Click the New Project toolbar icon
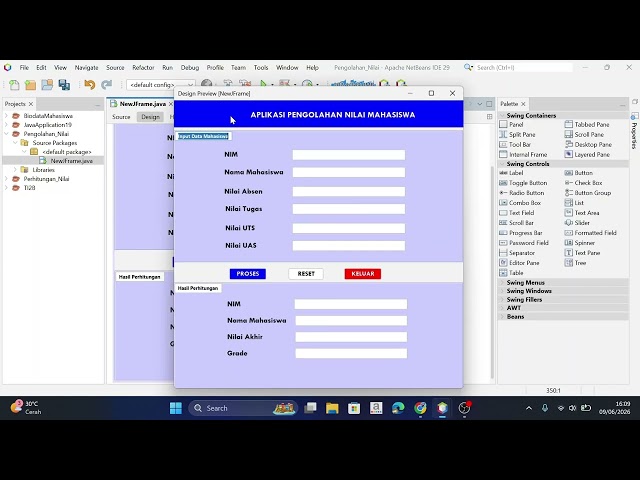 [x=31, y=84]
